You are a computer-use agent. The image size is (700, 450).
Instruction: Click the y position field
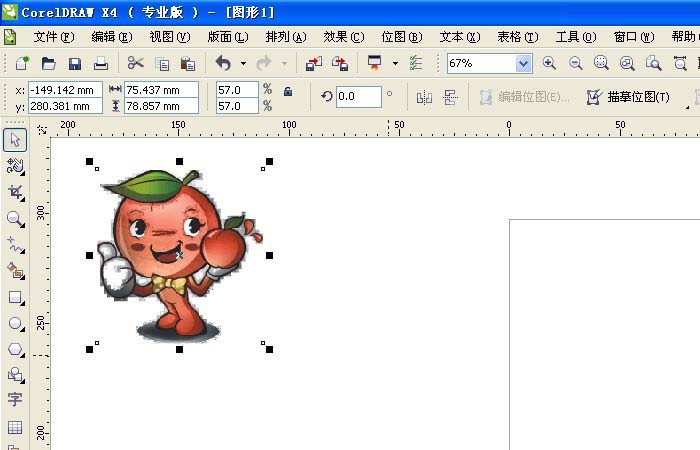tap(65, 106)
